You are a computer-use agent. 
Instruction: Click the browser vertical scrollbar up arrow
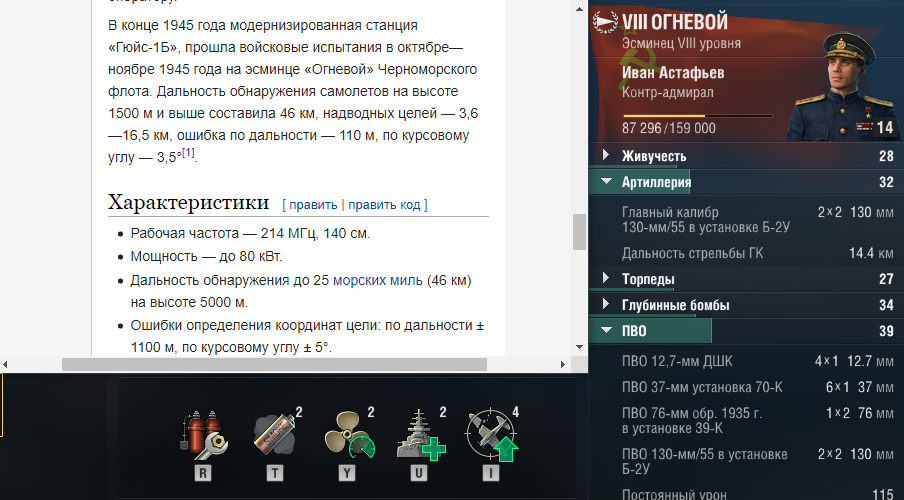(x=579, y=9)
